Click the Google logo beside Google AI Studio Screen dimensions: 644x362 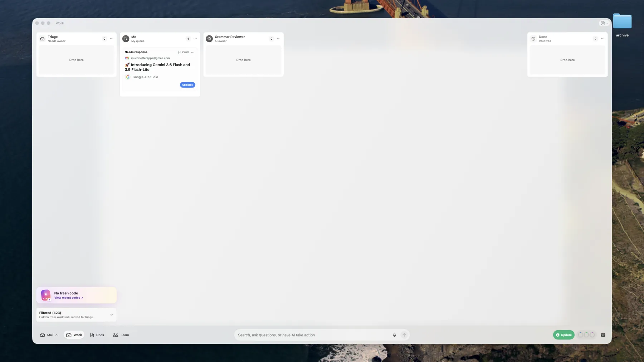(128, 77)
